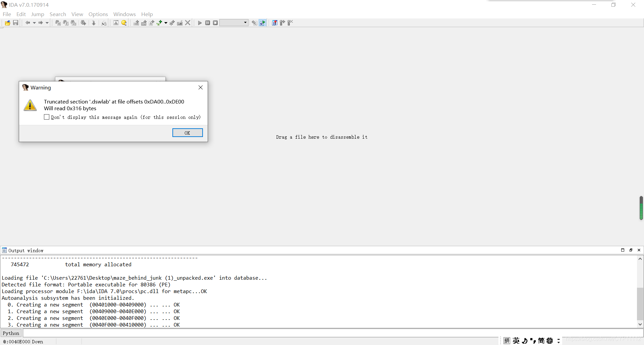Click the green Structure plus icon
This screenshot has width=644, height=345.
coord(159,23)
